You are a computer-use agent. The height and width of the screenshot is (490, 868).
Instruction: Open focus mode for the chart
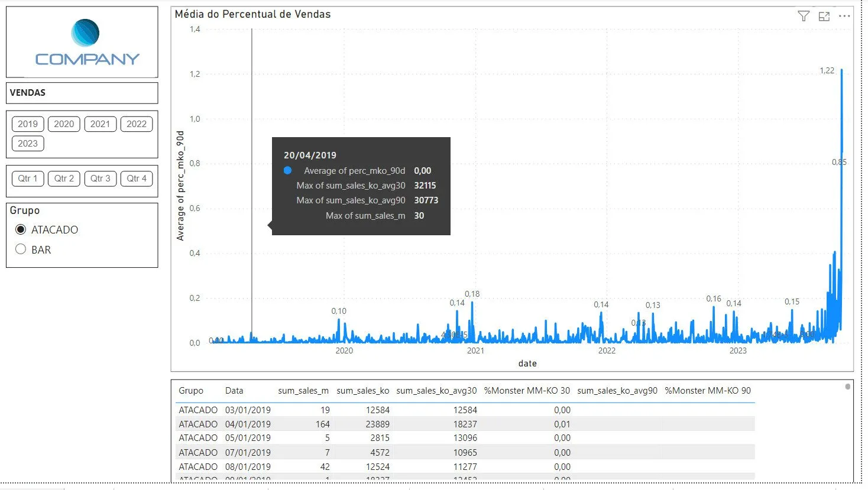(824, 16)
